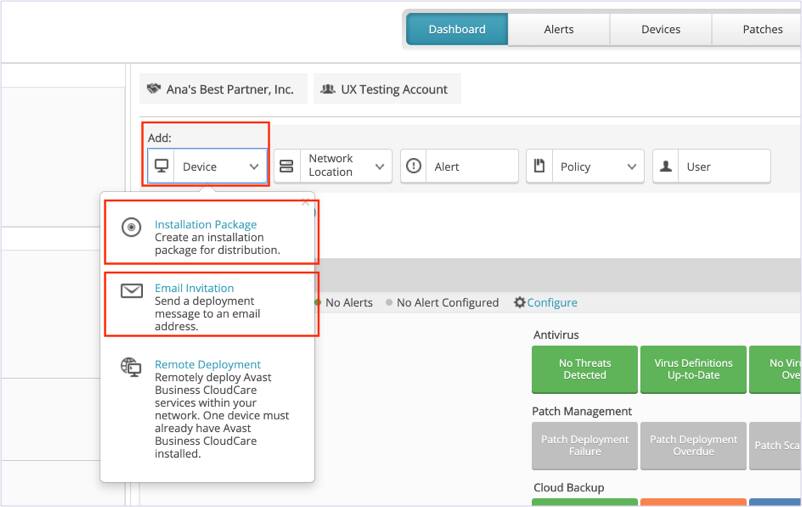This screenshot has width=802, height=507.
Task: Click the Configure gear icon
Action: click(x=519, y=302)
